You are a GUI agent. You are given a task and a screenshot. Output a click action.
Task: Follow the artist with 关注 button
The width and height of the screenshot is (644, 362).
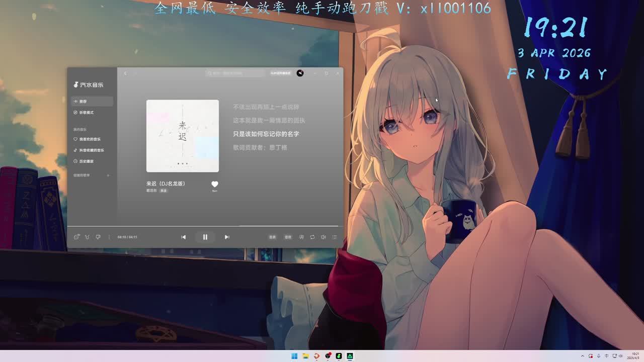tap(163, 191)
